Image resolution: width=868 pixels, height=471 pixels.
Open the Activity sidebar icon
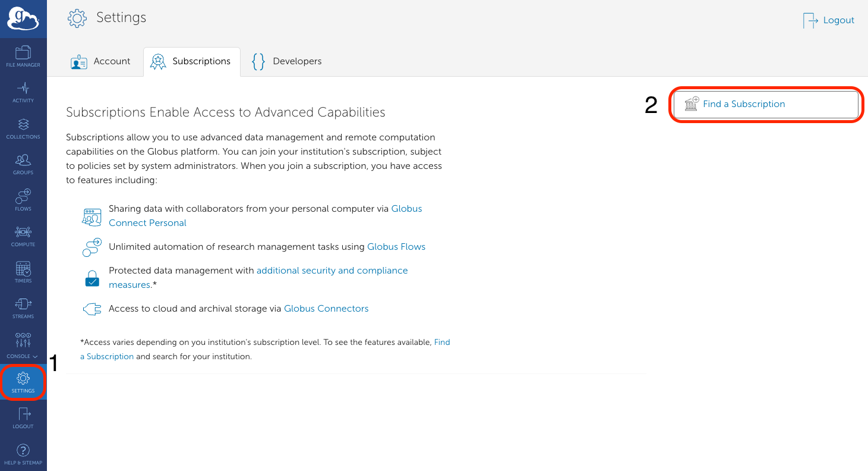point(23,92)
